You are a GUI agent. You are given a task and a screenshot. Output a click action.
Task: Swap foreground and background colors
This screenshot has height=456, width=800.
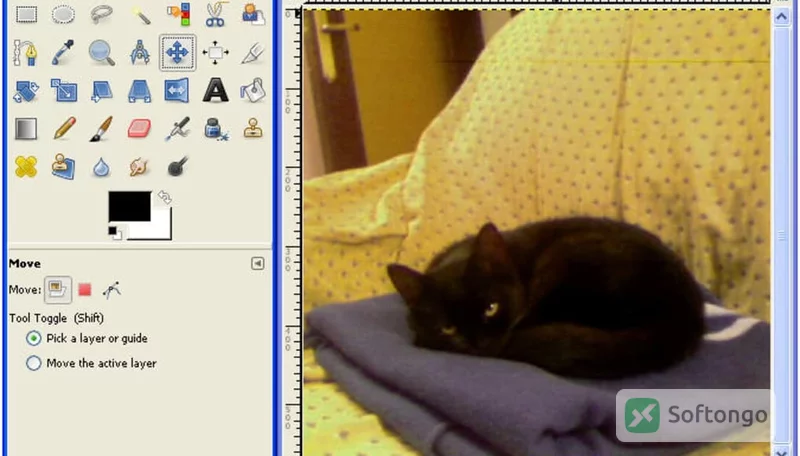pyautogui.click(x=164, y=197)
